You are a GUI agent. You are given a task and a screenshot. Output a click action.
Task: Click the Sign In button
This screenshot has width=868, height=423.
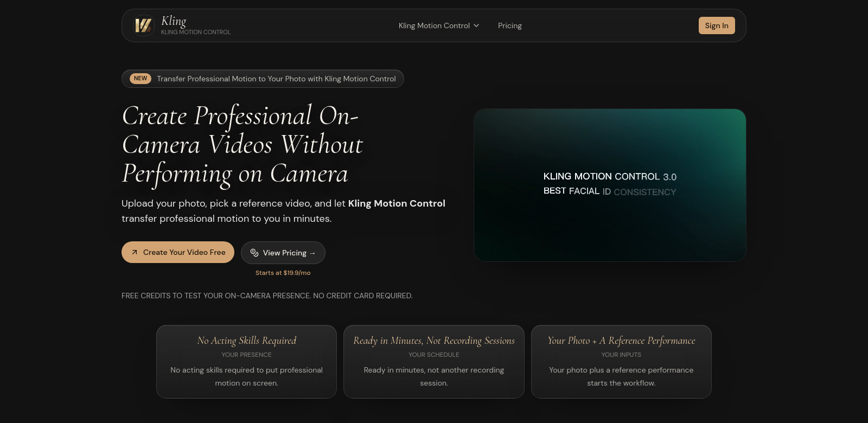pyautogui.click(x=717, y=25)
